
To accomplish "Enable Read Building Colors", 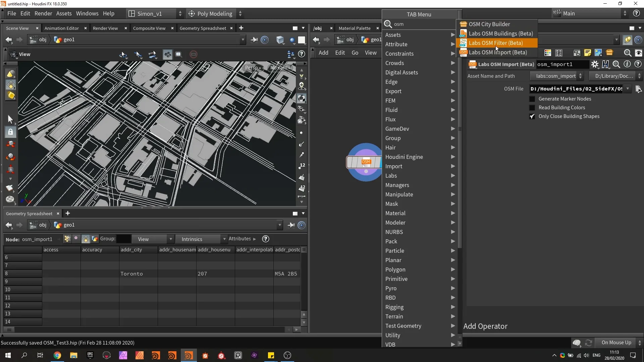I will click(532, 108).
